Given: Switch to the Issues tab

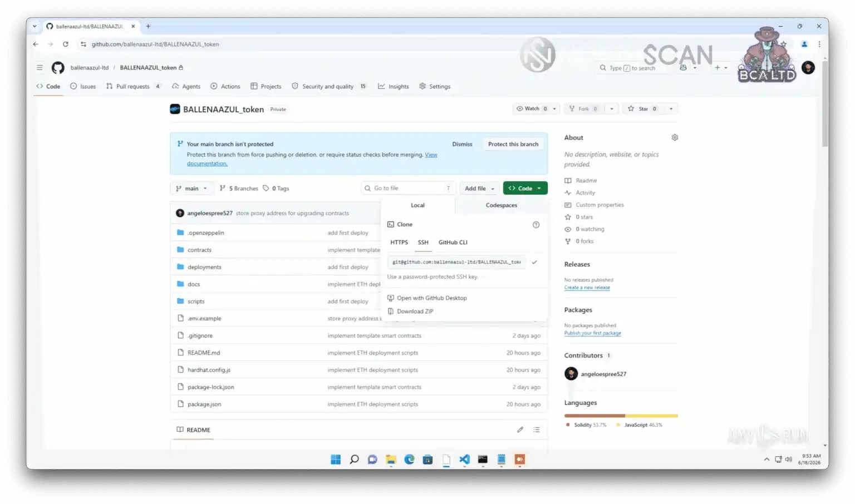Looking at the screenshot, I should tap(82, 86).
